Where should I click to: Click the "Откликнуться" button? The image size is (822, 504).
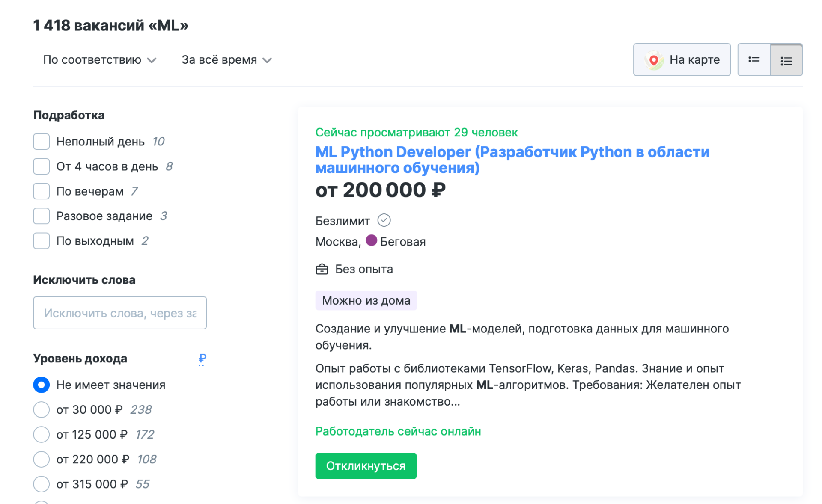click(x=366, y=466)
